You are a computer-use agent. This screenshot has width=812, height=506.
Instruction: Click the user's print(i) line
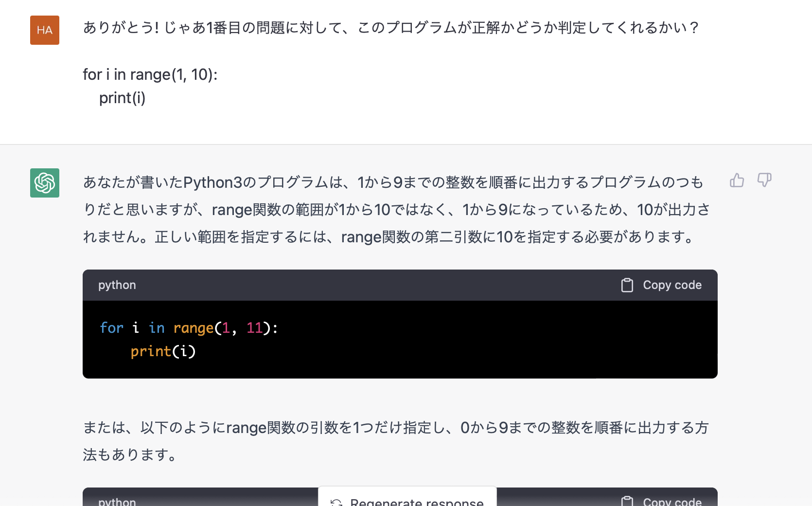pyautogui.click(x=122, y=98)
